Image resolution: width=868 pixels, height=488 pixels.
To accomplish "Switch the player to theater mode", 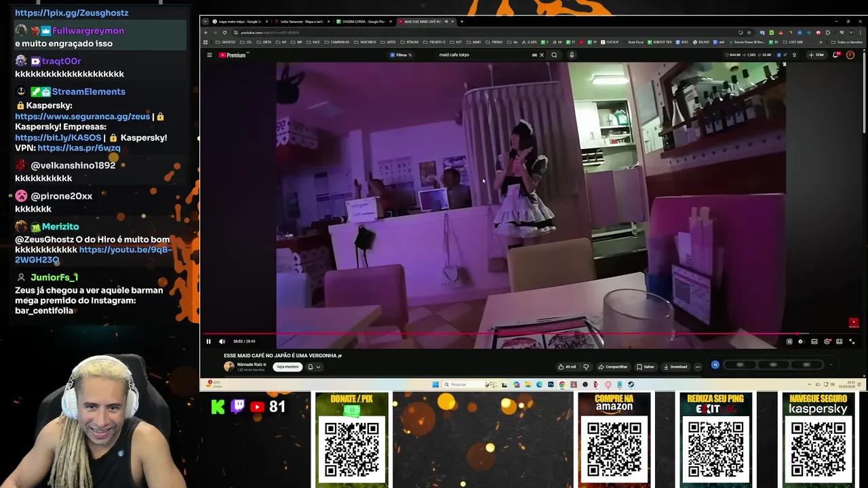I will pyautogui.click(x=839, y=342).
